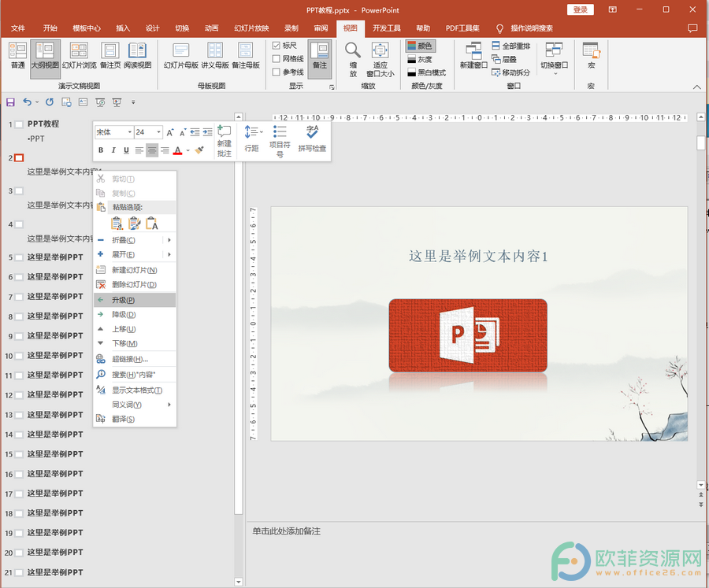The image size is (709, 588).
Task: Click Arrange All (全部重排)
Action: click(x=511, y=46)
